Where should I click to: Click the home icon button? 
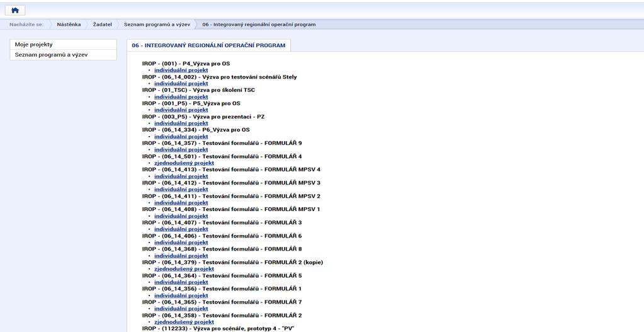pyautogui.click(x=15, y=10)
